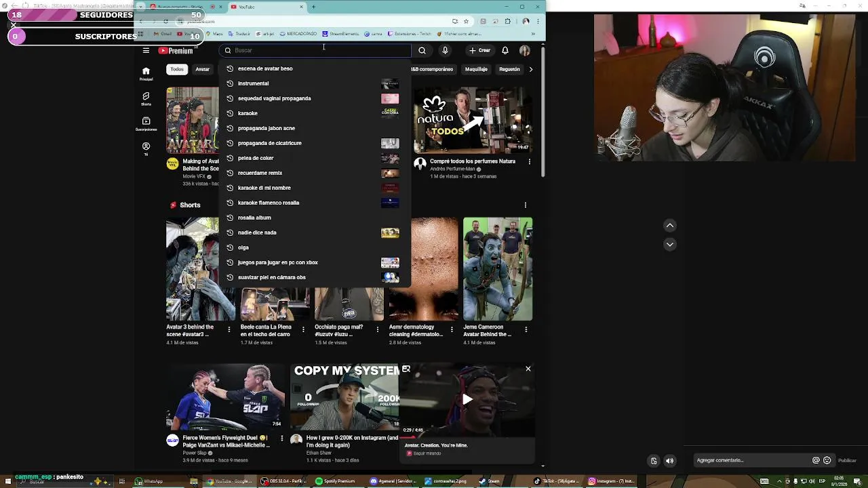Go to YouTube Premium home logo
This screenshot has height=488, width=868.
(x=176, y=51)
